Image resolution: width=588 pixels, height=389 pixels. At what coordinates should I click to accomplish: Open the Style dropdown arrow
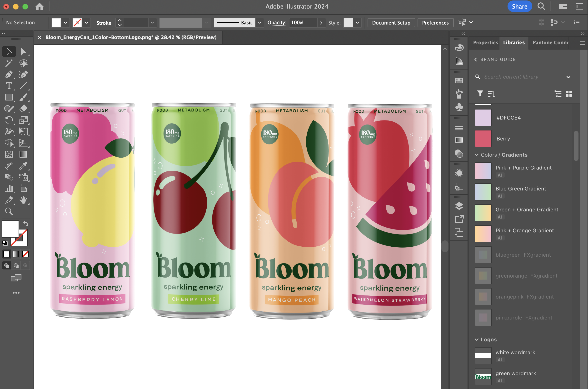(x=357, y=23)
